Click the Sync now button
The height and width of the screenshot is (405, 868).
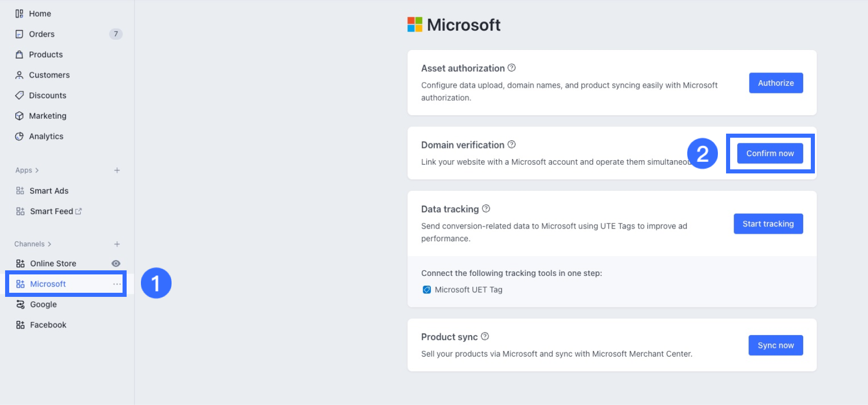pyautogui.click(x=776, y=345)
